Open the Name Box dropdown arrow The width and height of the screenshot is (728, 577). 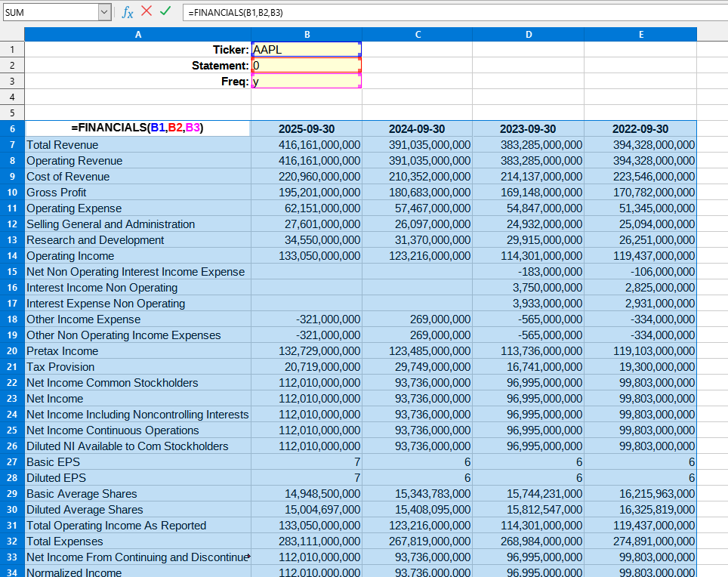(104, 11)
